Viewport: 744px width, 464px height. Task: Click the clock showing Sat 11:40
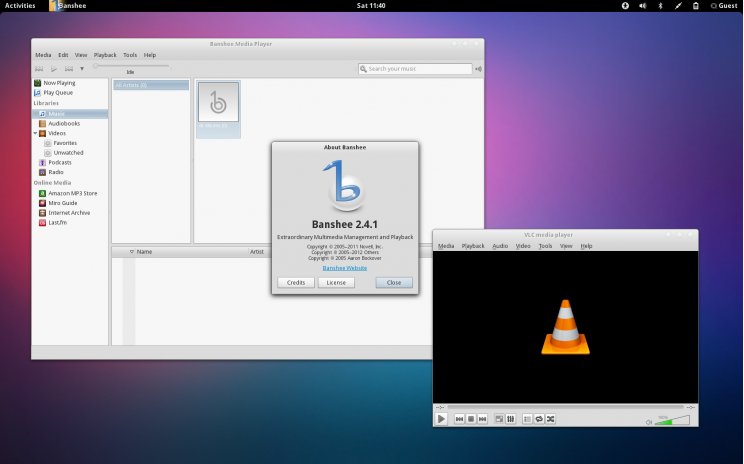point(371,6)
